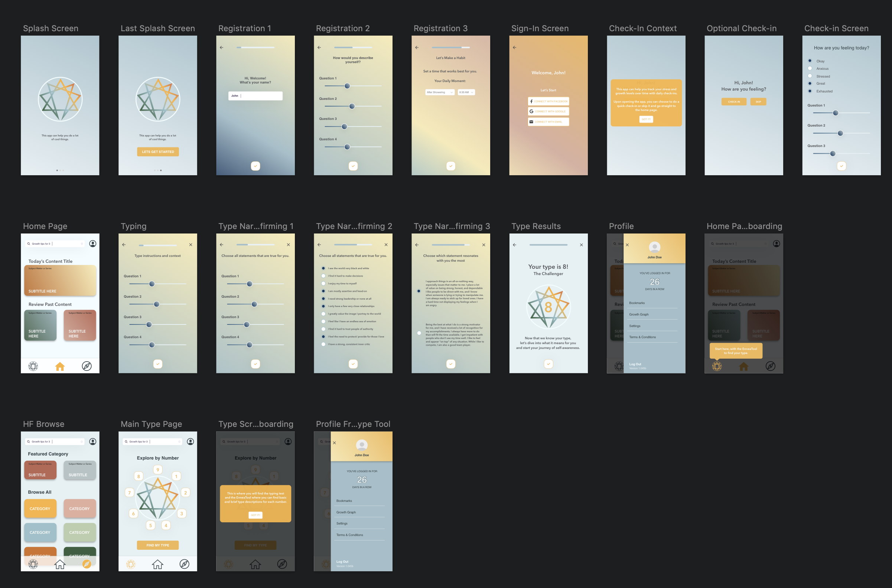Click profile avatar icon on Home Page screen
Image resolution: width=892 pixels, height=588 pixels.
[92, 244]
